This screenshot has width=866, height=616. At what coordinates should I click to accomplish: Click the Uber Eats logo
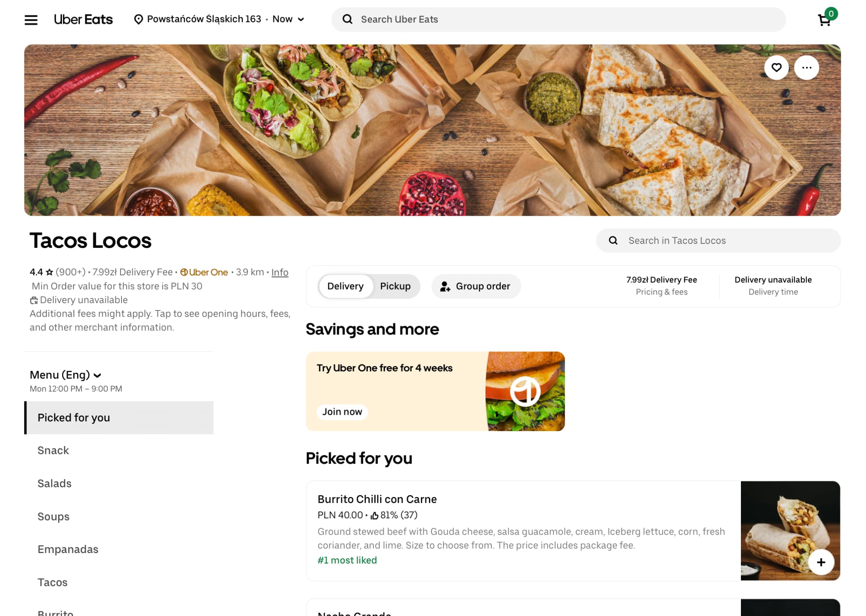(83, 19)
